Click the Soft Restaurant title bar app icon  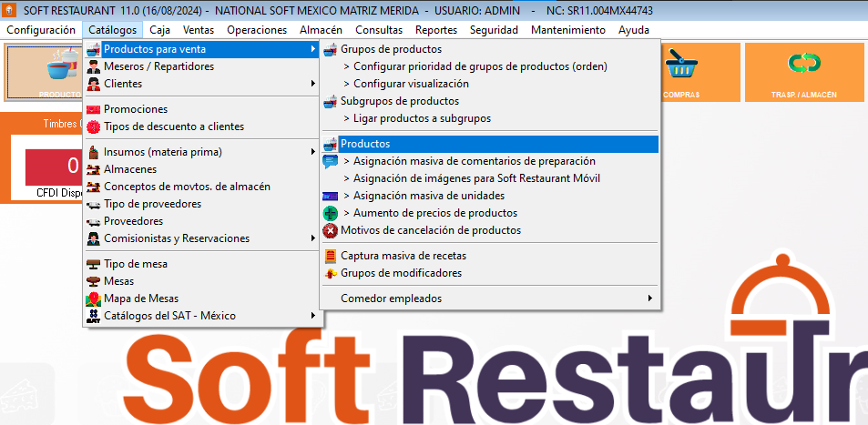(11, 11)
